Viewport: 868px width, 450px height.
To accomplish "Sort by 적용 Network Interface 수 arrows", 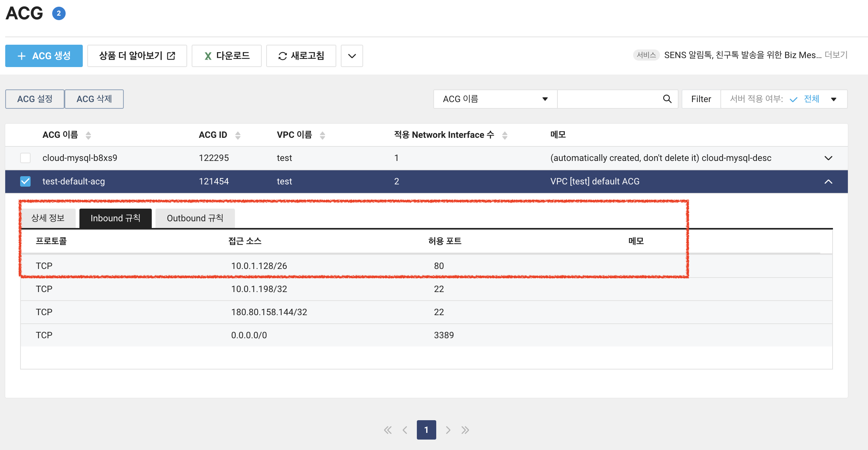I will [x=505, y=135].
